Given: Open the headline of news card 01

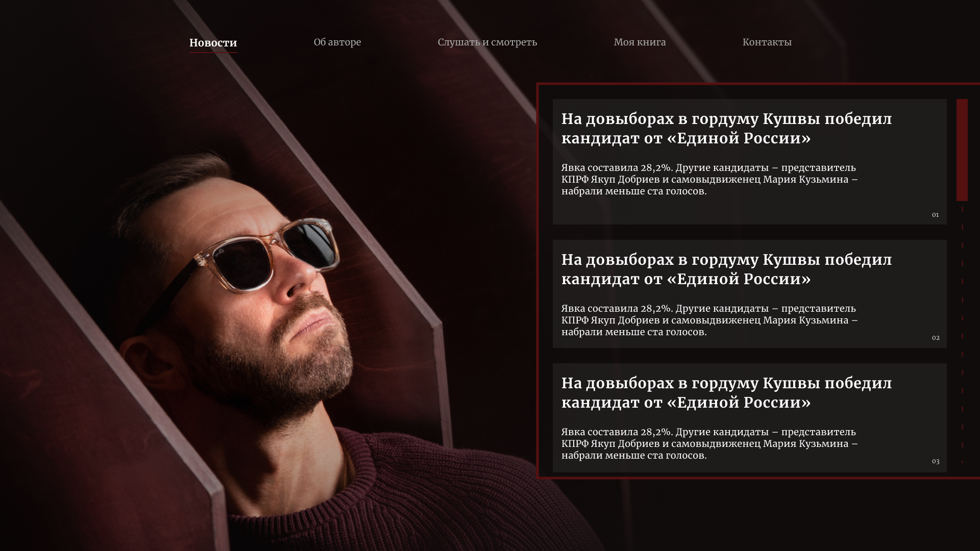Looking at the screenshot, I should click(726, 129).
